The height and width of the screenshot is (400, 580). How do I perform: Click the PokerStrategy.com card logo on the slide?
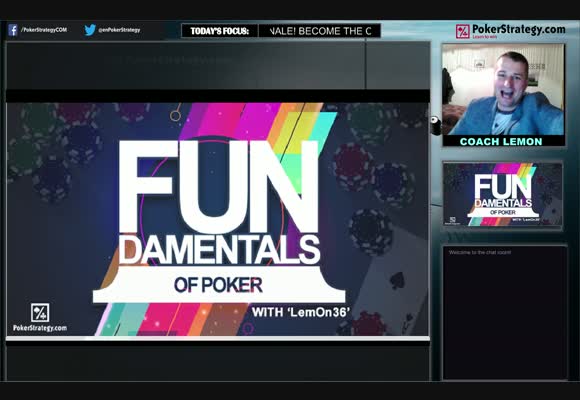coord(40,317)
